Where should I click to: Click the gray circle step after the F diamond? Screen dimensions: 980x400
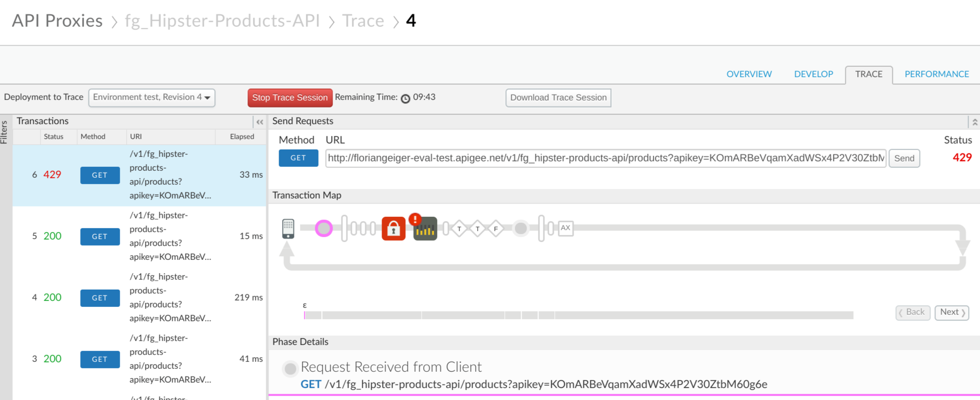[521, 228]
